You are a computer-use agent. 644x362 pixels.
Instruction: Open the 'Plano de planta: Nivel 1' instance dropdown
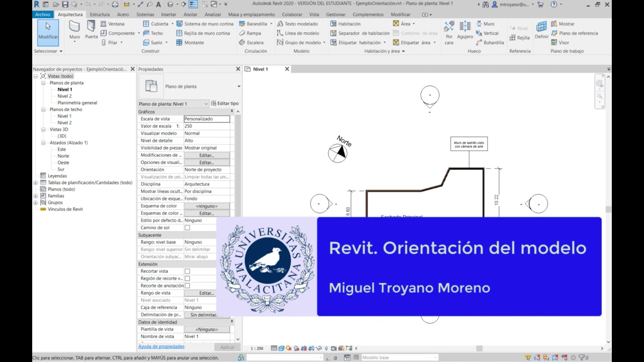[x=173, y=104]
